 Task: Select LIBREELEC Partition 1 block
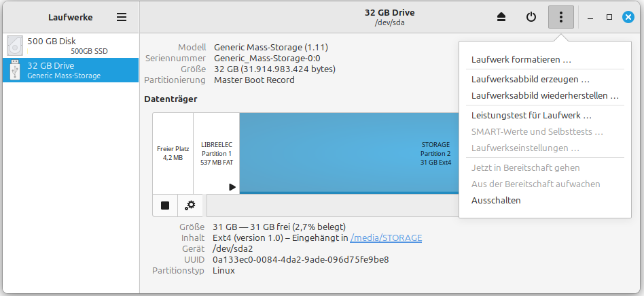(x=217, y=153)
